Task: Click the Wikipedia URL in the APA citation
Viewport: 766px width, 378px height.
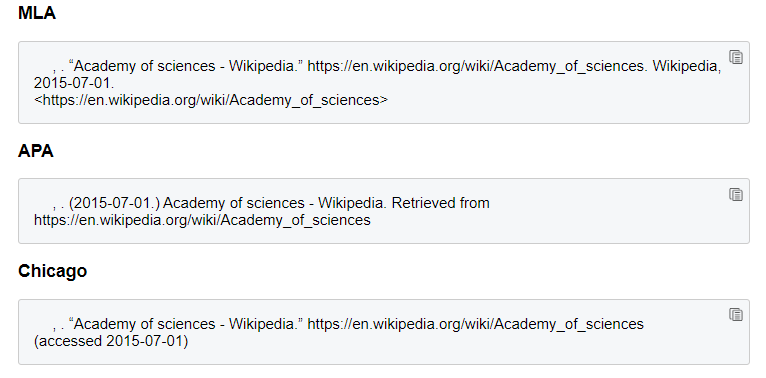Action: point(202,220)
